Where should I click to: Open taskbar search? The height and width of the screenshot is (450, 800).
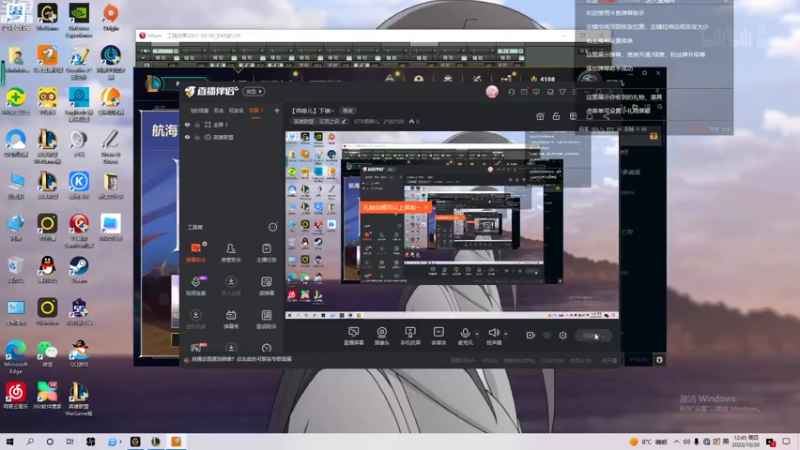[x=30, y=442]
